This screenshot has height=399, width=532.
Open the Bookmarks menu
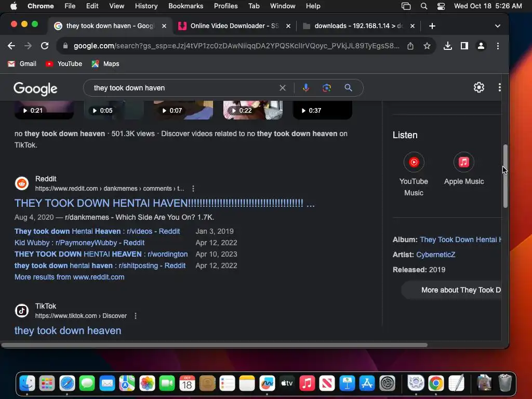pyautogui.click(x=185, y=6)
